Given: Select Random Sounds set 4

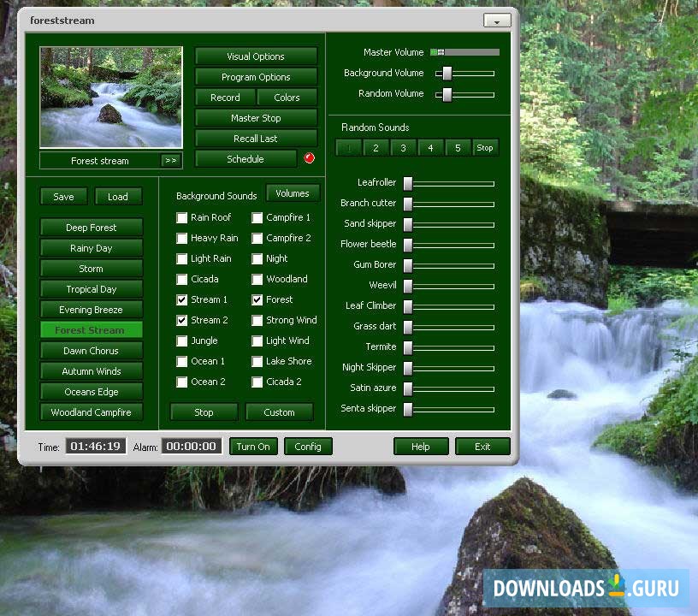Looking at the screenshot, I should pos(430,148).
